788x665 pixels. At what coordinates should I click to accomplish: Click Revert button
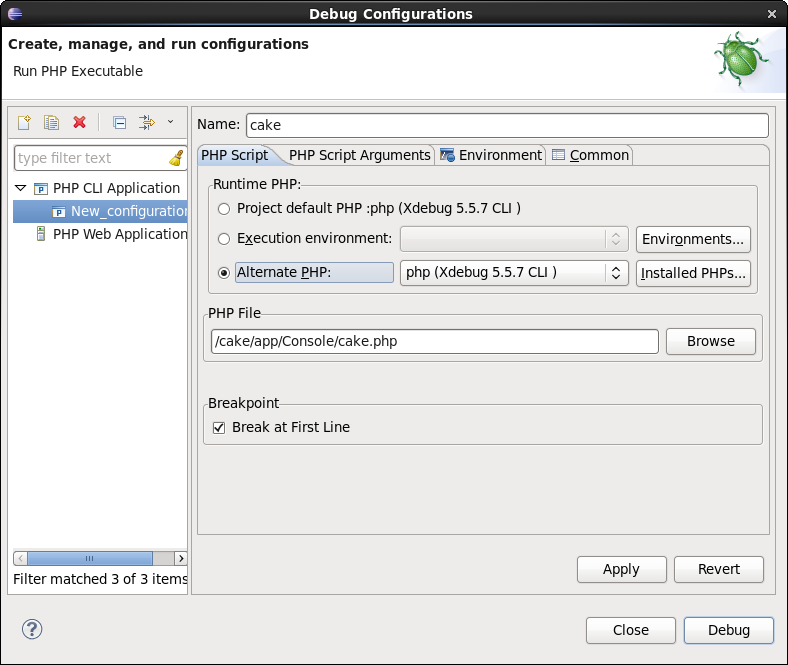point(719,569)
